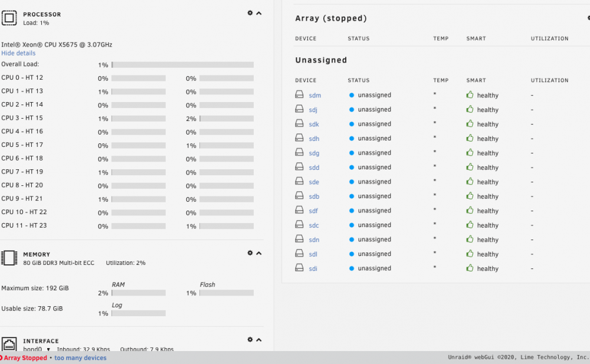Screen dimensions: 590x364
Task: Open sdm device link
Action: [315, 95]
